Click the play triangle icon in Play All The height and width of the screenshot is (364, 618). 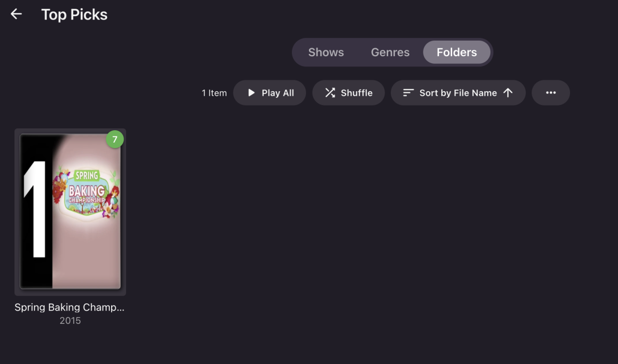click(x=252, y=93)
